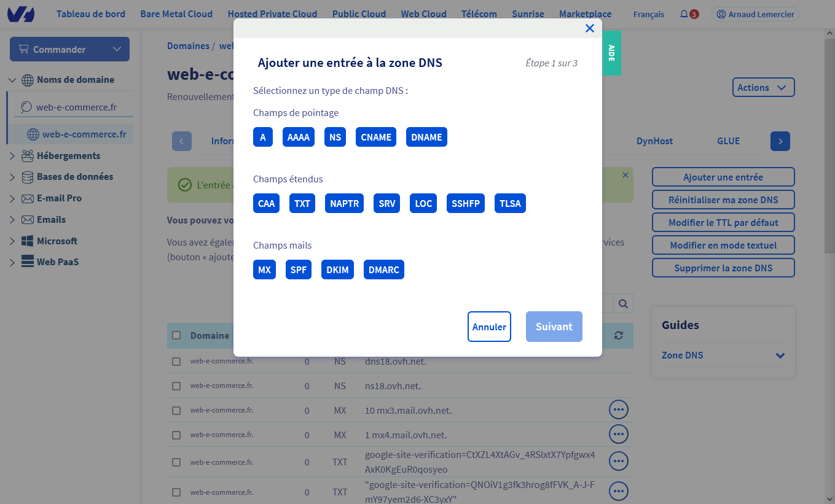The height and width of the screenshot is (504, 835).
Task: Open options menu for mx3.mail.ovh.net row
Action: [x=618, y=409]
